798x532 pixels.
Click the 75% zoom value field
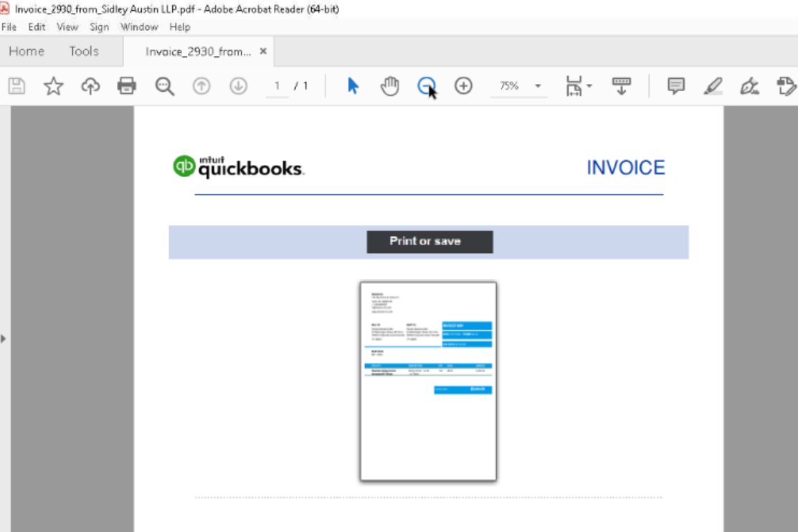coord(510,85)
